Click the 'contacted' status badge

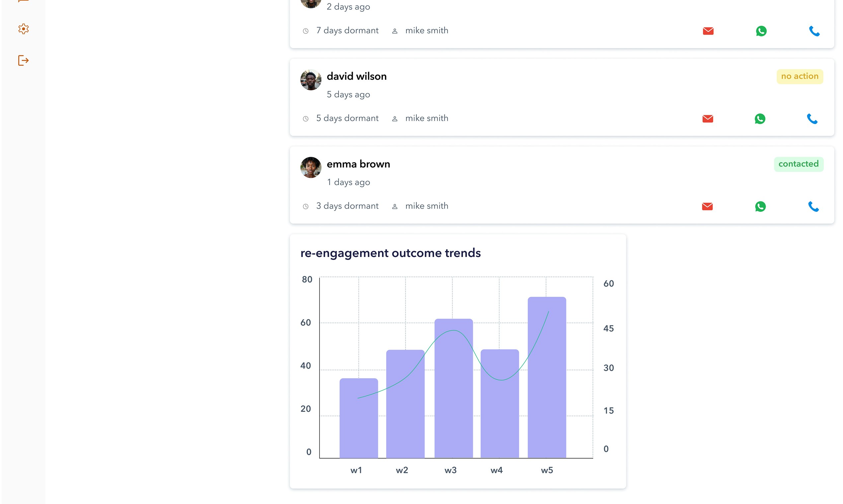click(x=798, y=164)
